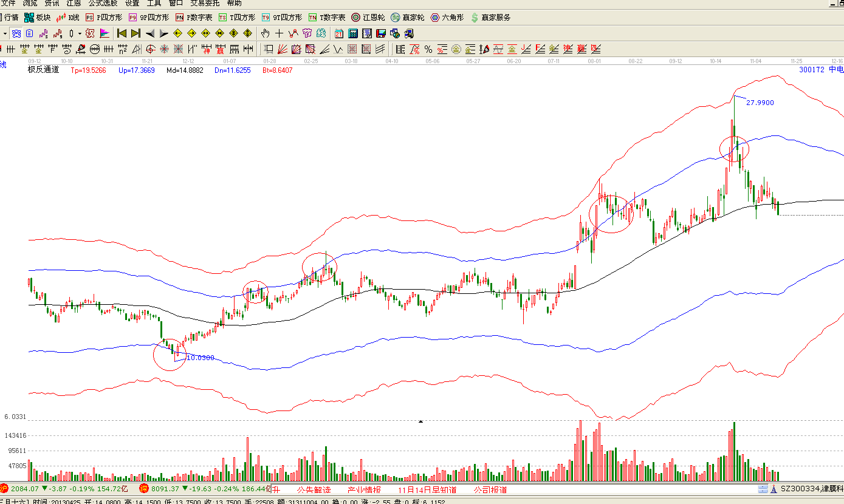Open the 江恩轮 (Gann wheel) tool

point(368,18)
